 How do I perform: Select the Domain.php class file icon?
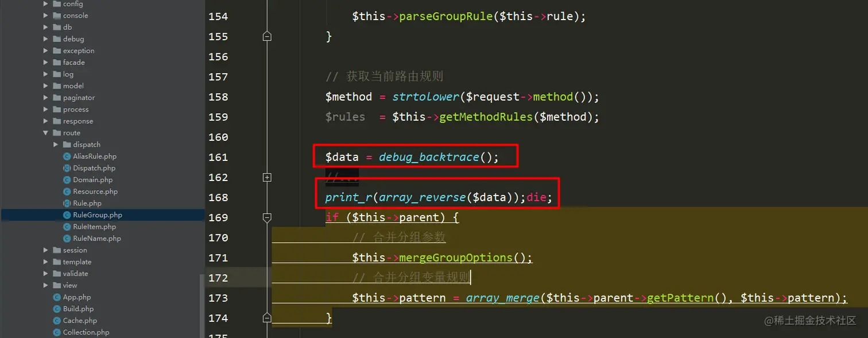[67, 180]
